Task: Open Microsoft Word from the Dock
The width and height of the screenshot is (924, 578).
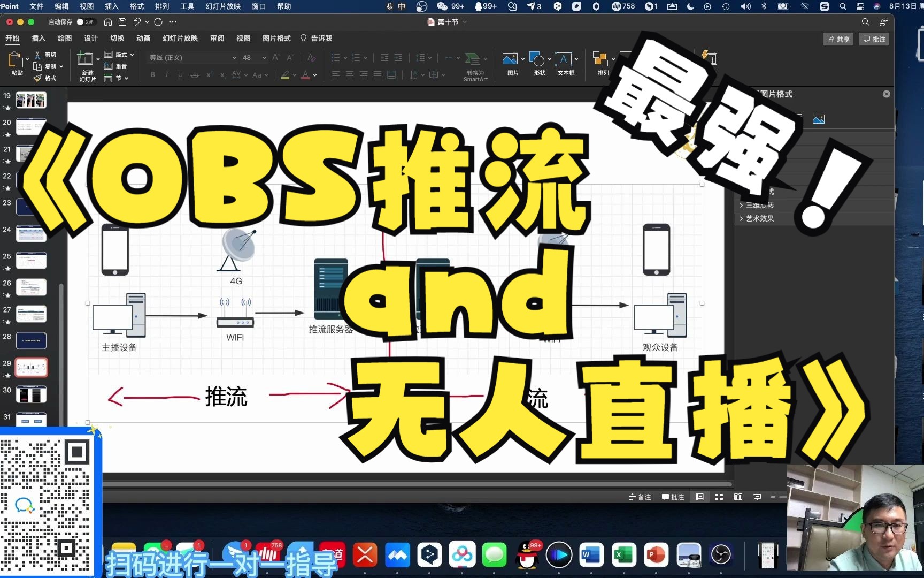Action: (x=591, y=555)
